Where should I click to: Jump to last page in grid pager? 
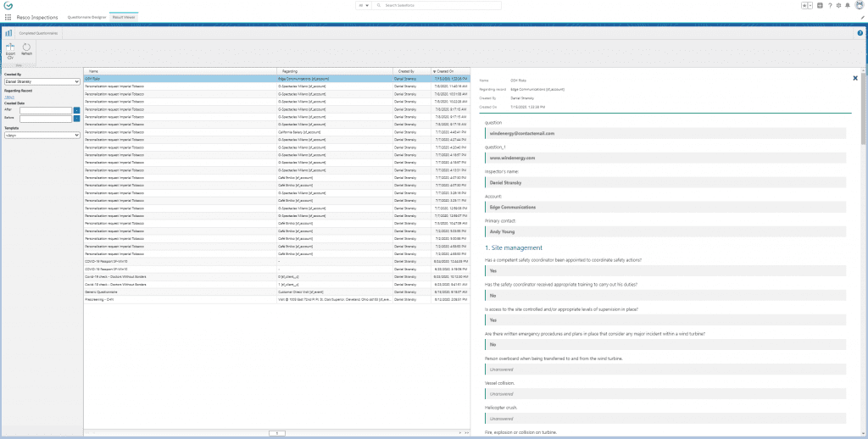click(x=467, y=433)
